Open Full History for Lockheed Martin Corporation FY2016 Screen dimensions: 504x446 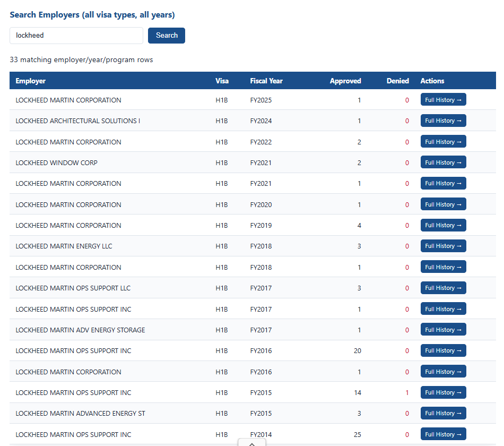coord(443,372)
